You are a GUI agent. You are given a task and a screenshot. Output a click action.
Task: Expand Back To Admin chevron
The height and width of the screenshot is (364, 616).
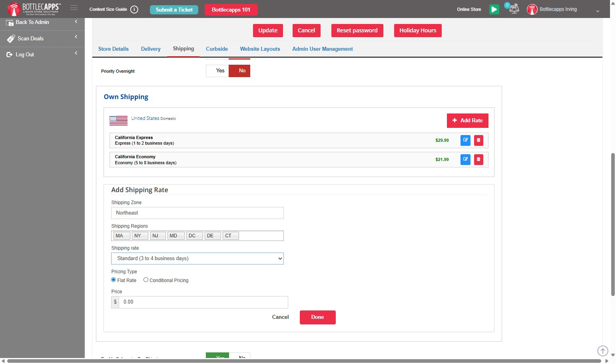[x=76, y=22]
